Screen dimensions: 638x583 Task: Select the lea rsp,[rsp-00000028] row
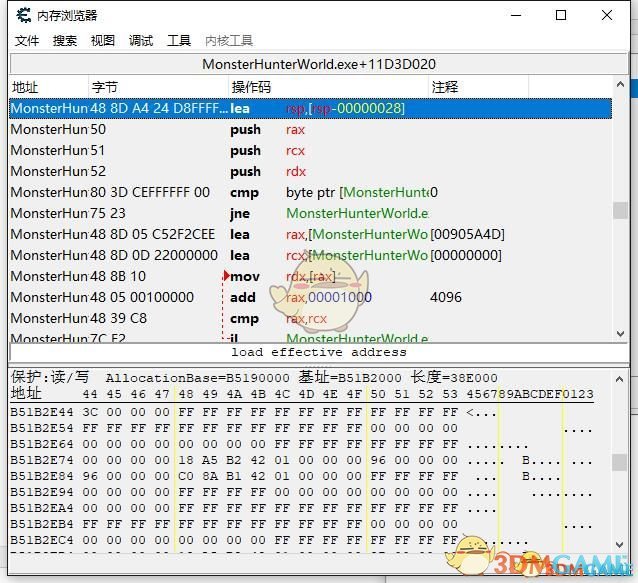click(310, 108)
